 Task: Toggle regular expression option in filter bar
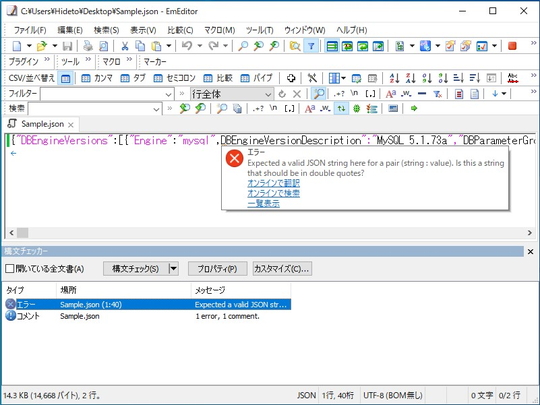[x=339, y=94]
